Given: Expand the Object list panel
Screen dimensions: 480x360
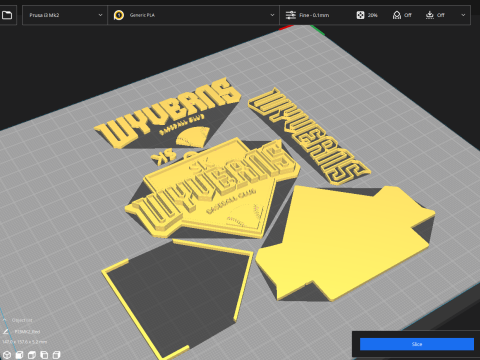Looking at the screenshot, I should [x=18, y=320].
